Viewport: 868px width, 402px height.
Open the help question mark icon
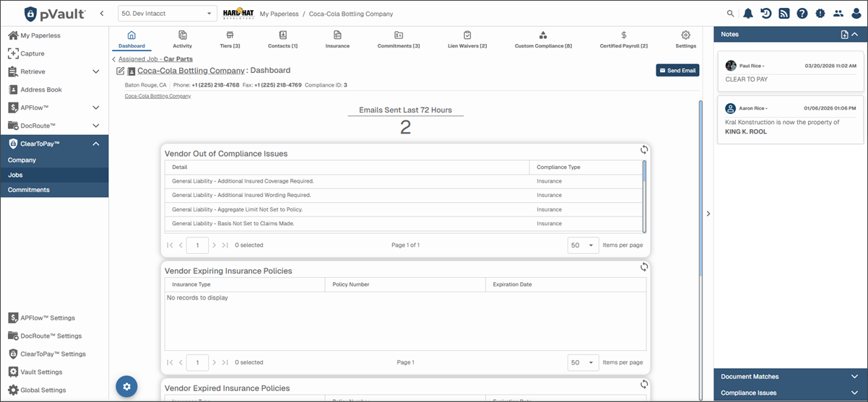(802, 14)
